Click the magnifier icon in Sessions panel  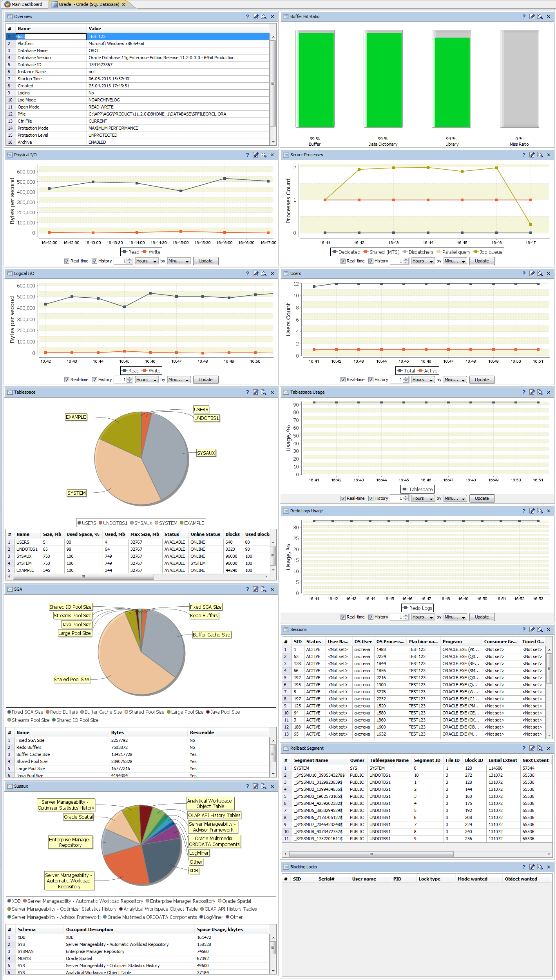[540, 629]
